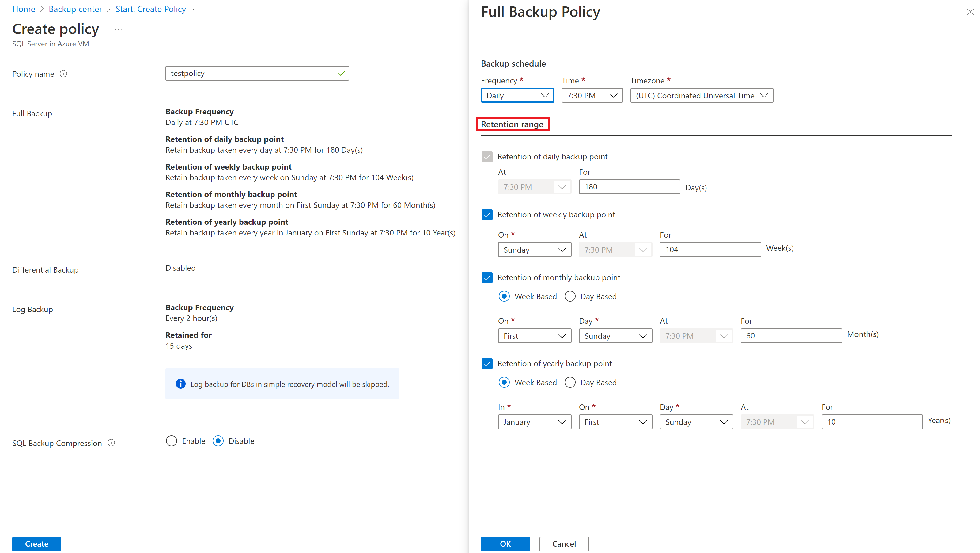
Task: Expand the Full Backup Frequency dropdown
Action: point(516,95)
